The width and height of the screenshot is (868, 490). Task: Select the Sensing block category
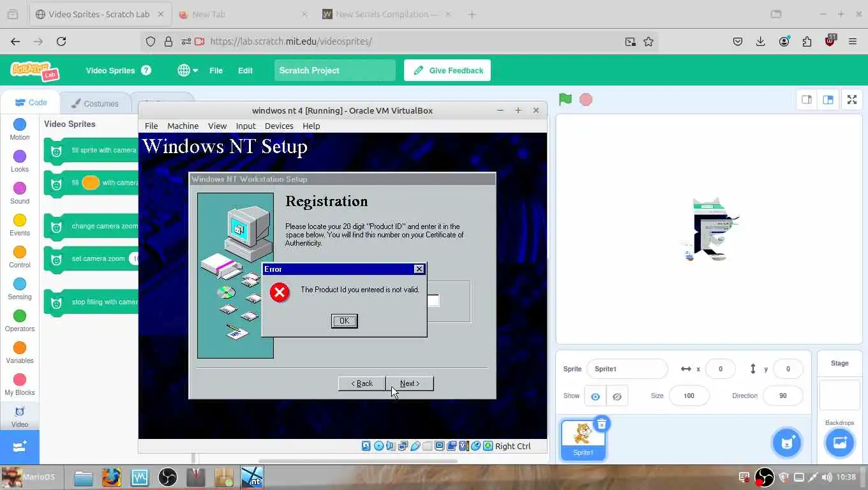click(x=20, y=288)
